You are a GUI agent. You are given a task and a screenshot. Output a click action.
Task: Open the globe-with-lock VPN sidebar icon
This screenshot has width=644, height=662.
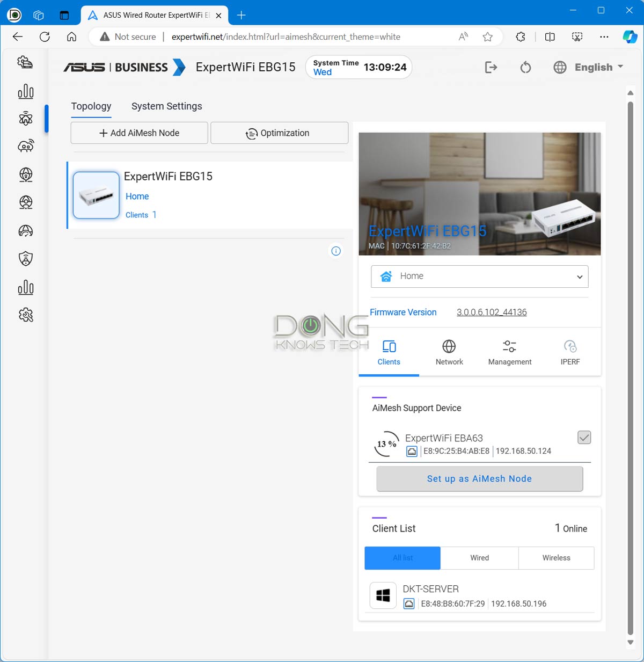click(25, 174)
